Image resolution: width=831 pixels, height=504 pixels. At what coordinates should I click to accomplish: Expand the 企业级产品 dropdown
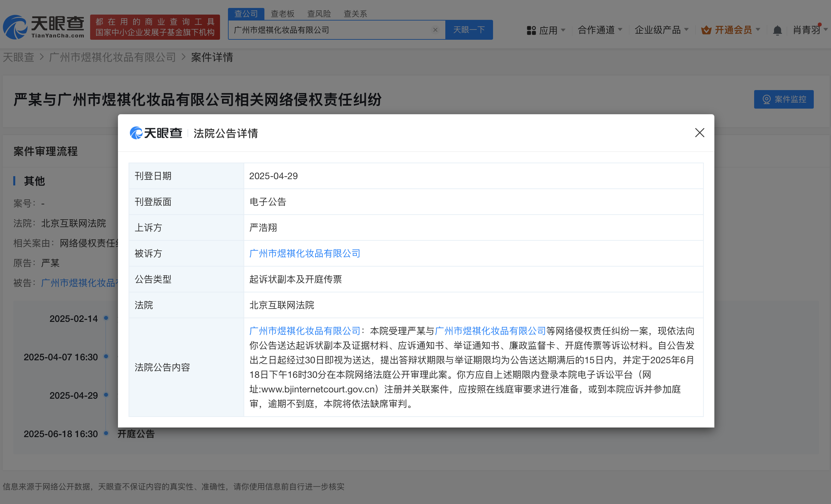click(661, 30)
